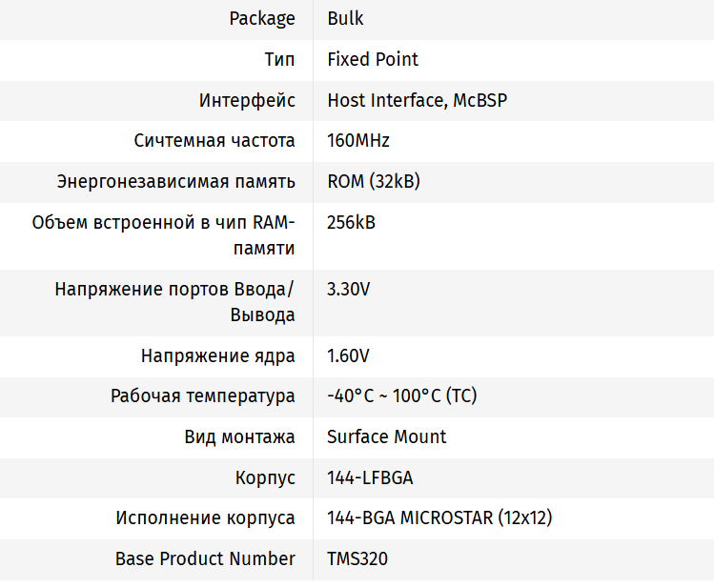The image size is (714, 588).
Task: Select the "1.60V" core voltage value
Action: 348,356
